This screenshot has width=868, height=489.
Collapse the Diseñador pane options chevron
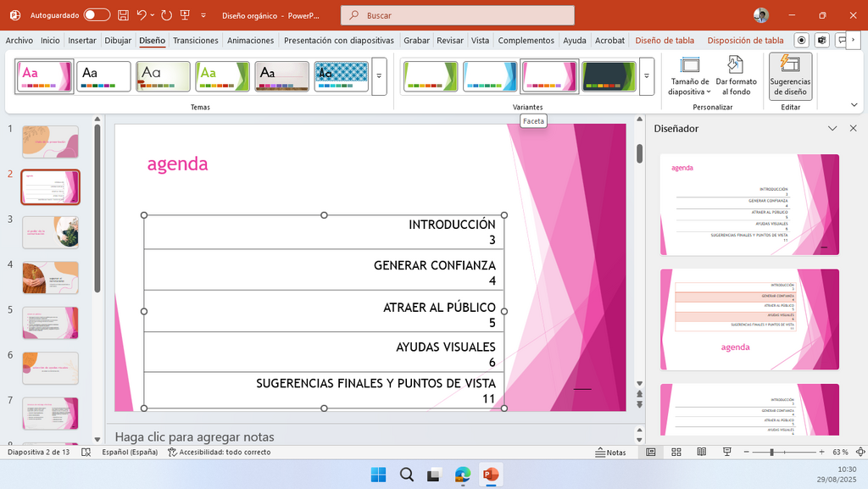tap(832, 128)
